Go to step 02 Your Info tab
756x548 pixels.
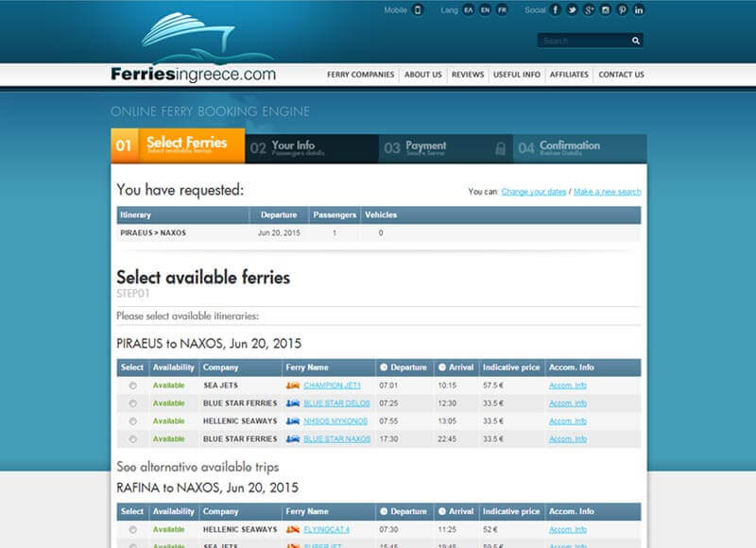click(312, 148)
